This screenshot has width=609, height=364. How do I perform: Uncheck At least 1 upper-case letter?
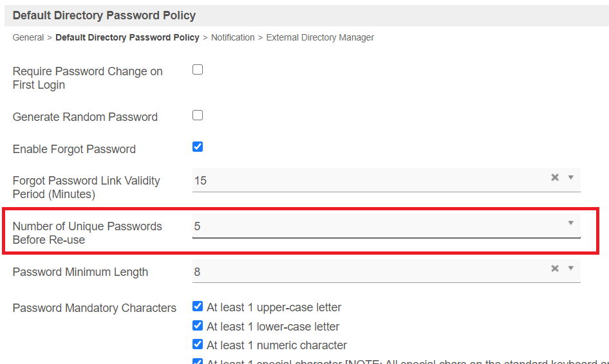click(198, 306)
